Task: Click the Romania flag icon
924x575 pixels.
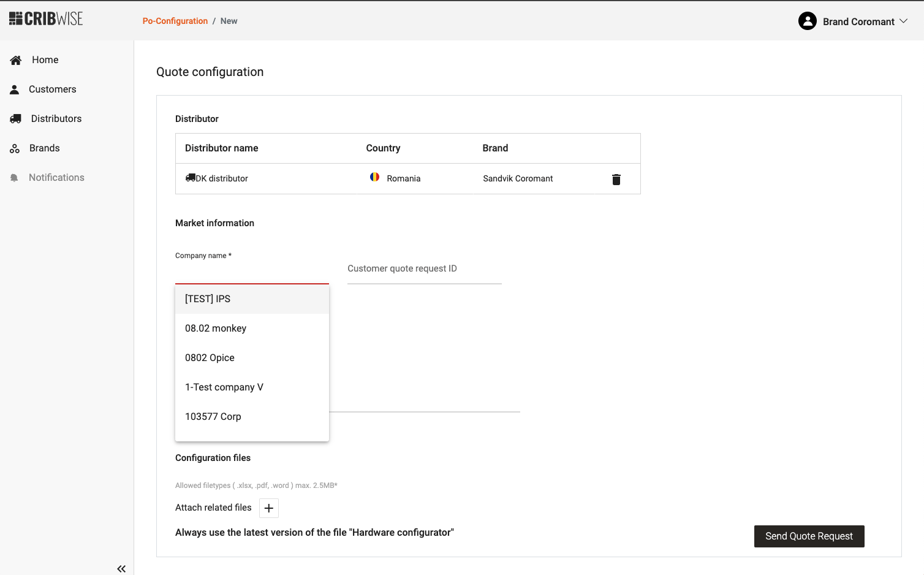Action: [374, 177]
